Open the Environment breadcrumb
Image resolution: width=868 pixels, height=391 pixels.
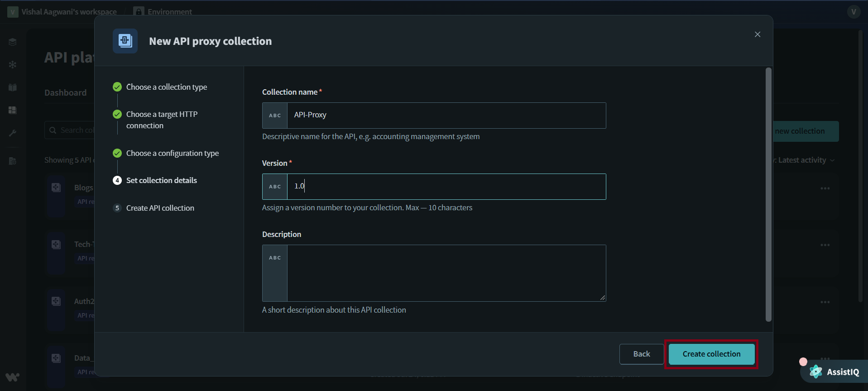[163, 12]
